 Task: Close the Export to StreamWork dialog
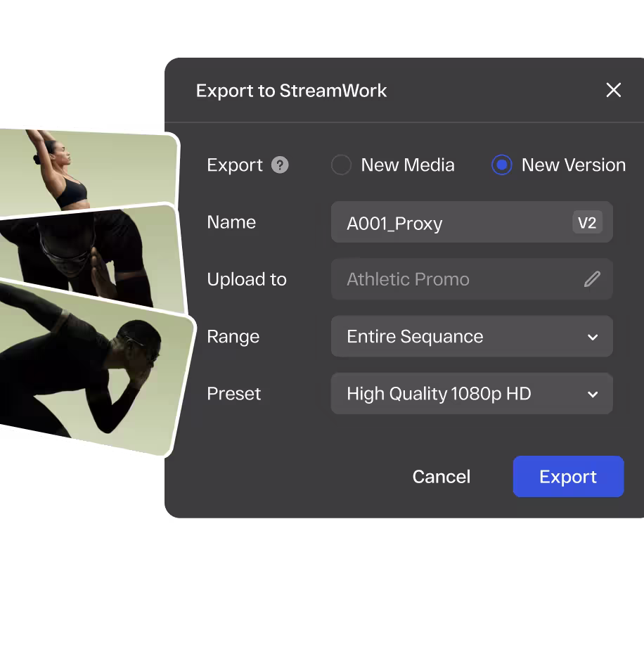[x=614, y=90]
